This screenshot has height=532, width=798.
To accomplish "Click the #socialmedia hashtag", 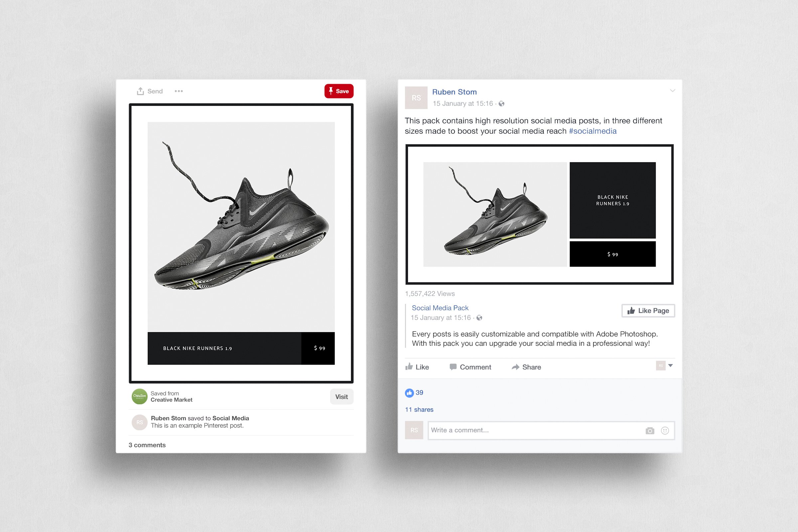I will click(593, 131).
